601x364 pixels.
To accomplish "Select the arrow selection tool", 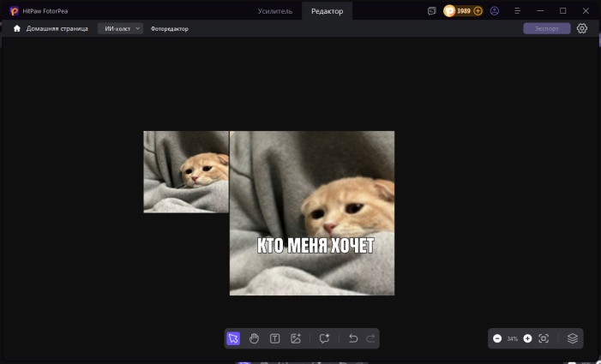I will pos(233,338).
